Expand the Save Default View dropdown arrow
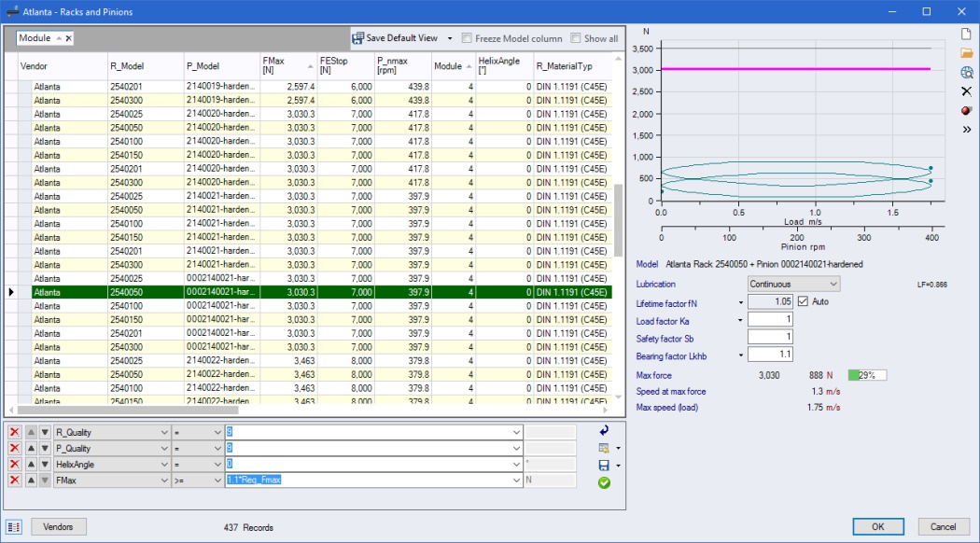Image resolution: width=980 pixels, height=543 pixels. 450,38
